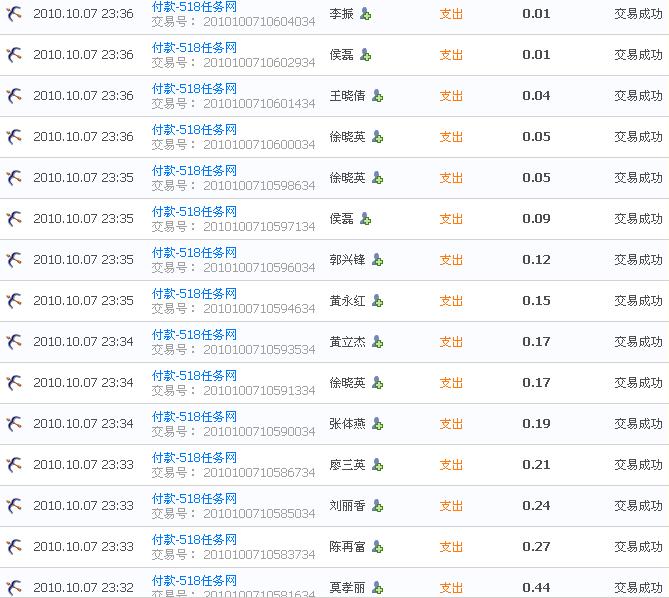Click add-contact icon next to 莫孝丽
Viewport: 669px width, 598px height.
378,588
